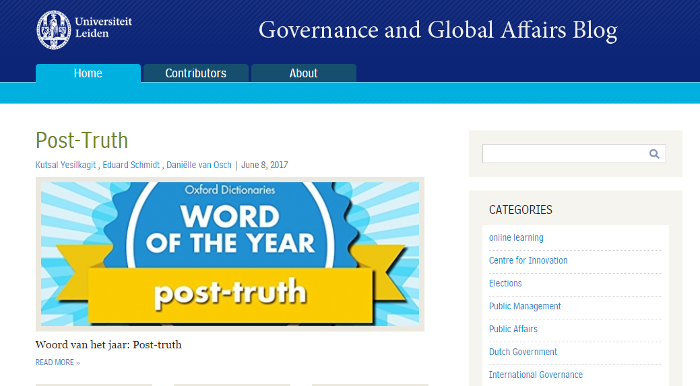Open the International Governance category
This screenshot has width=700, height=386.
click(x=536, y=374)
